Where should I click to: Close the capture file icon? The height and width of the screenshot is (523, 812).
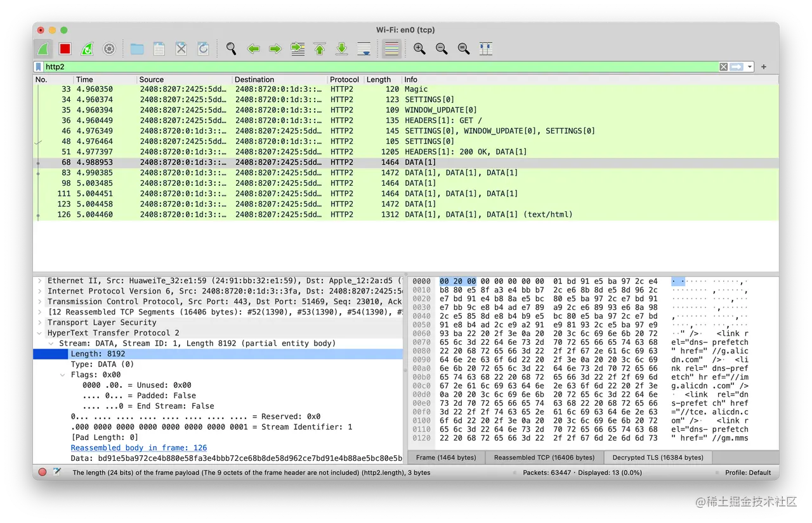pyautogui.click(x=181, y=49)
